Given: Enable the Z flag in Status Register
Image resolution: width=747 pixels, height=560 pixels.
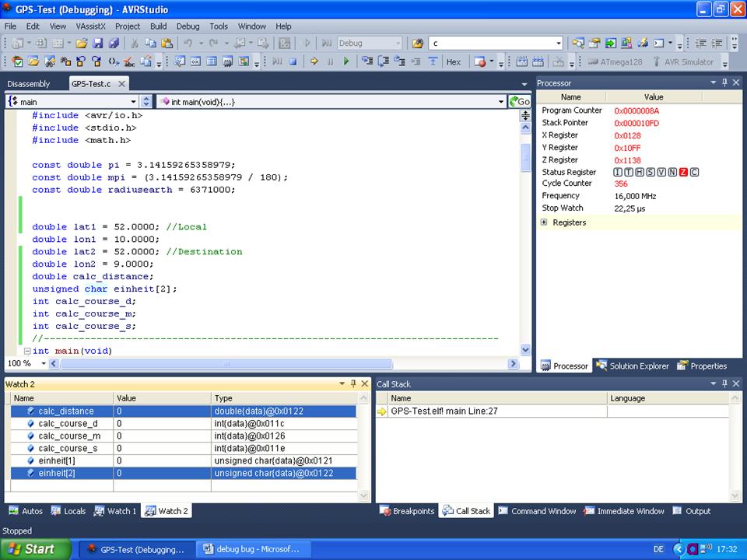Looking at the screenshot, I should click(683, 172).
